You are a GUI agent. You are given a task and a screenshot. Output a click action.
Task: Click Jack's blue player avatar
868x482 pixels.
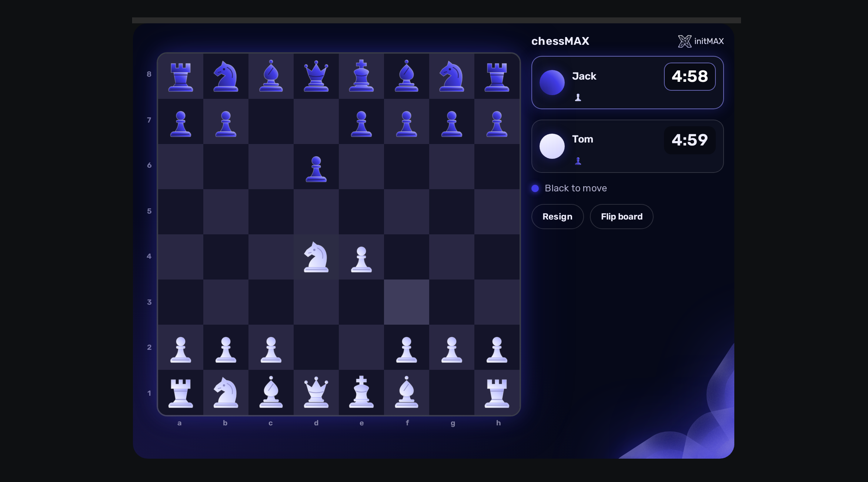tap(552, 83)
